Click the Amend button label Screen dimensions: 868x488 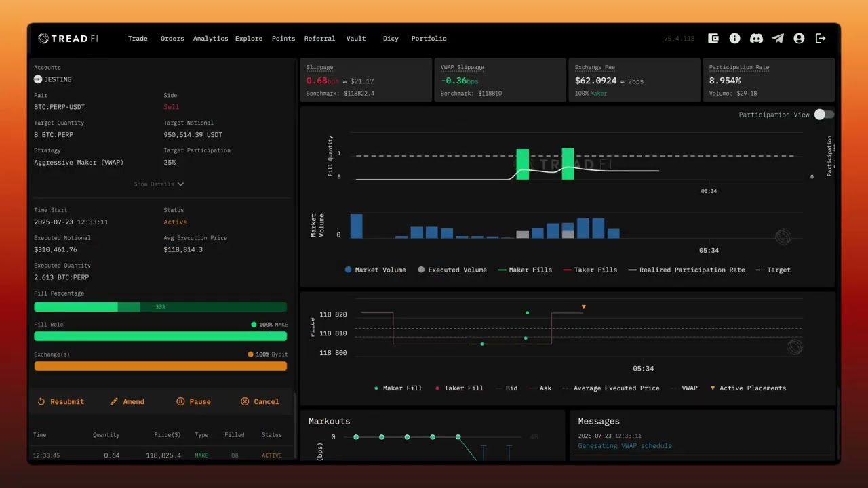pos(134,402)
